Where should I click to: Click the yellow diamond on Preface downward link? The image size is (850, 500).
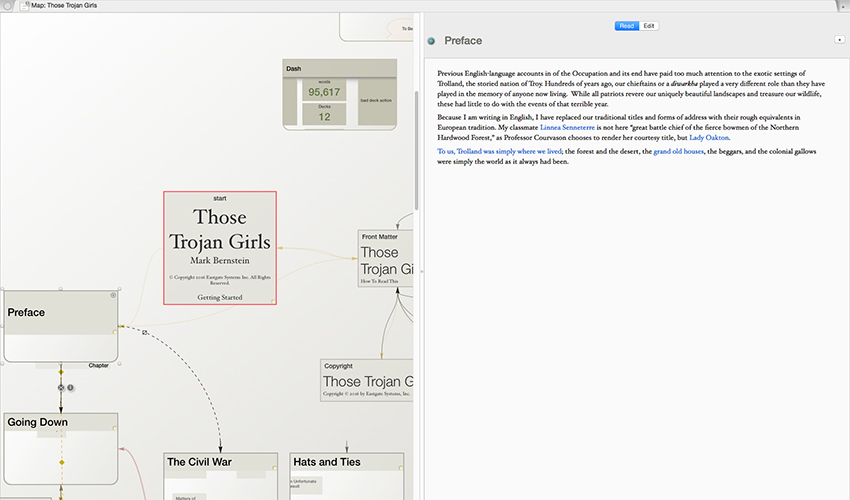click(x=61, y=372)
